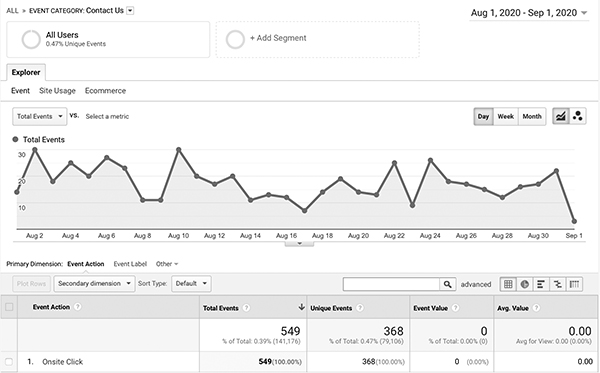Open the Ecommerce tab
Viewport: 600px width, 373px height.
(105, 91)
